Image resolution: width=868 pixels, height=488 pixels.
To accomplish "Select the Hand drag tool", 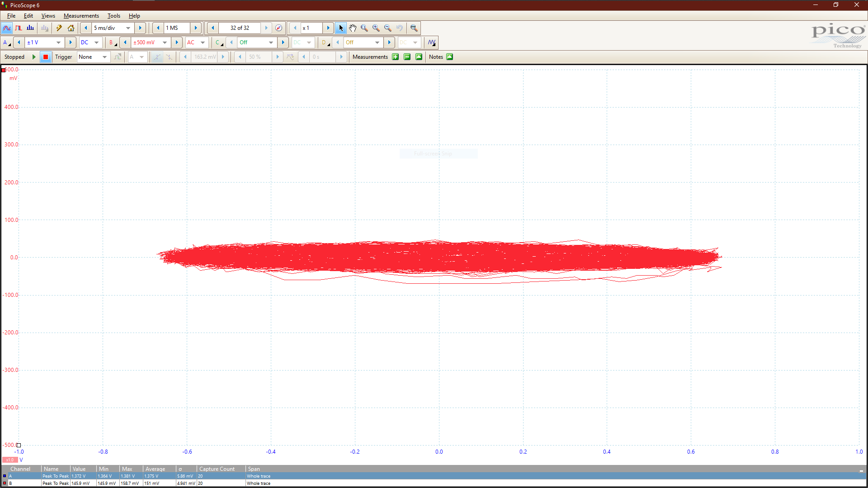I will pyautogui.click(x=353, y=28).
